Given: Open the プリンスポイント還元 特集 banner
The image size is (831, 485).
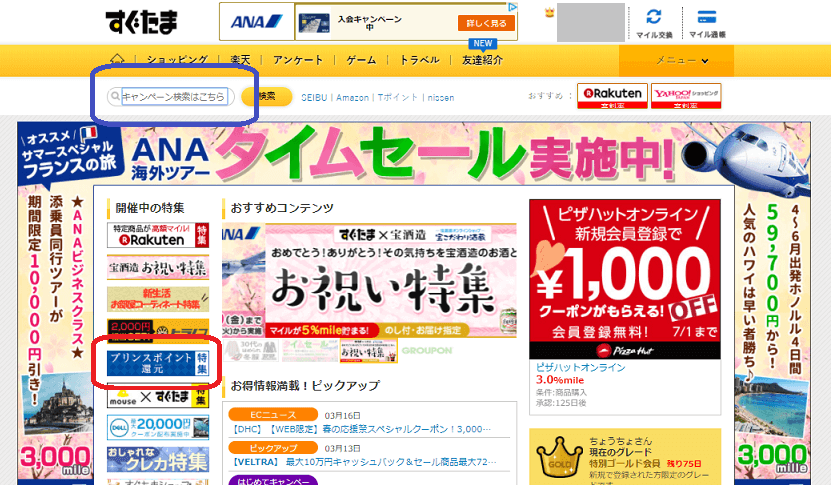Looking at the screenshot, I should click(x=158, y=363).
